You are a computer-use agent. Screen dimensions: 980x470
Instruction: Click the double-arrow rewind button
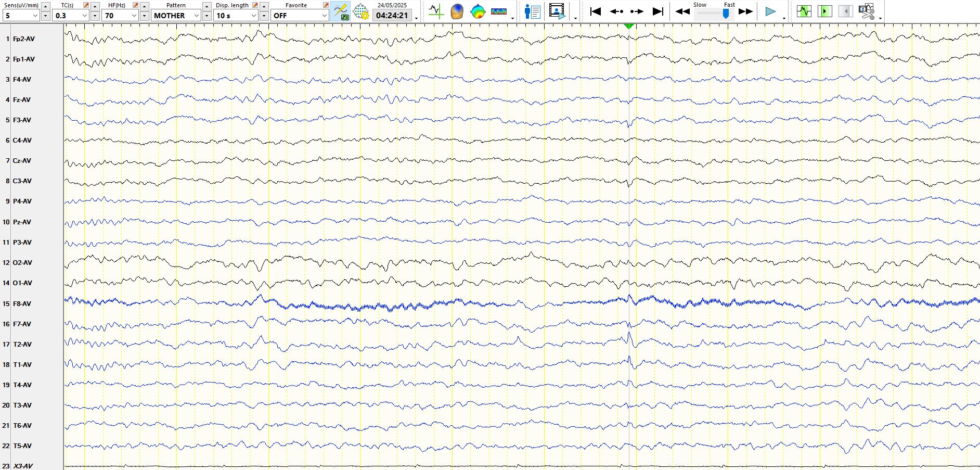[682, 11]
